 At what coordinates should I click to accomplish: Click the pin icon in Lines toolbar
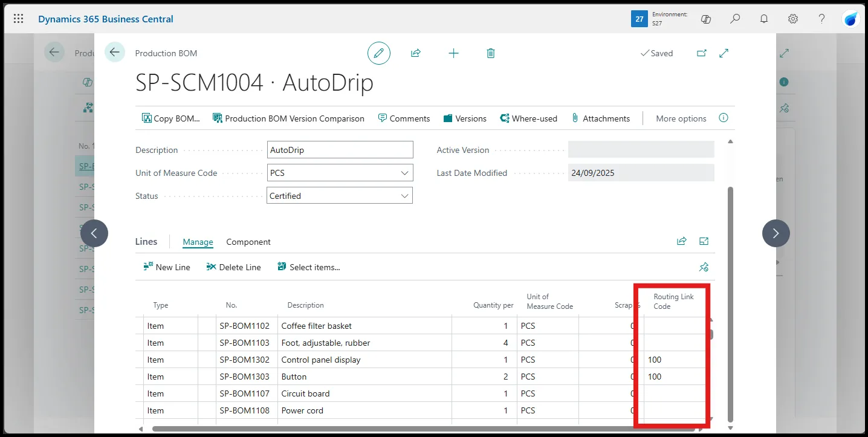[x=704, y=267]
